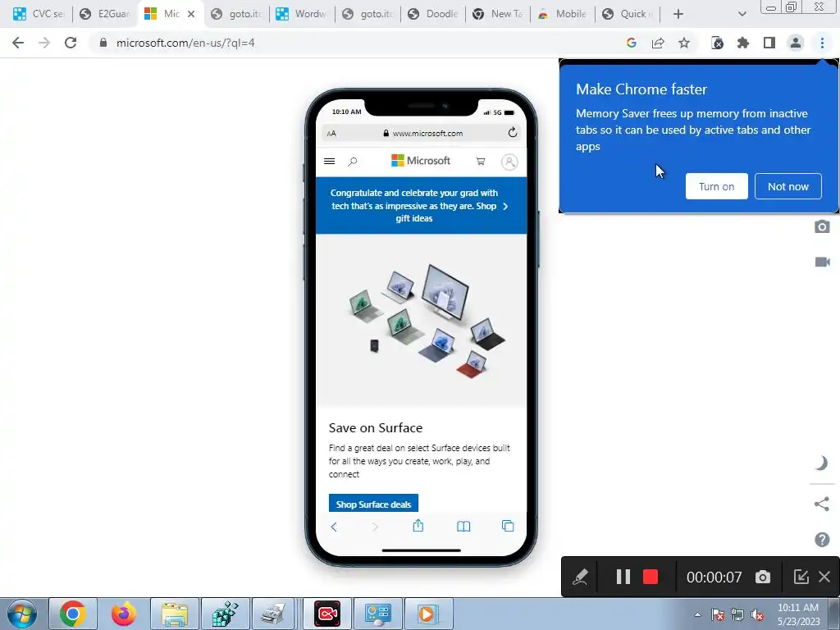Close the recorder toolbar
Viewport: 840px width, 630px height.
(824, 577)
